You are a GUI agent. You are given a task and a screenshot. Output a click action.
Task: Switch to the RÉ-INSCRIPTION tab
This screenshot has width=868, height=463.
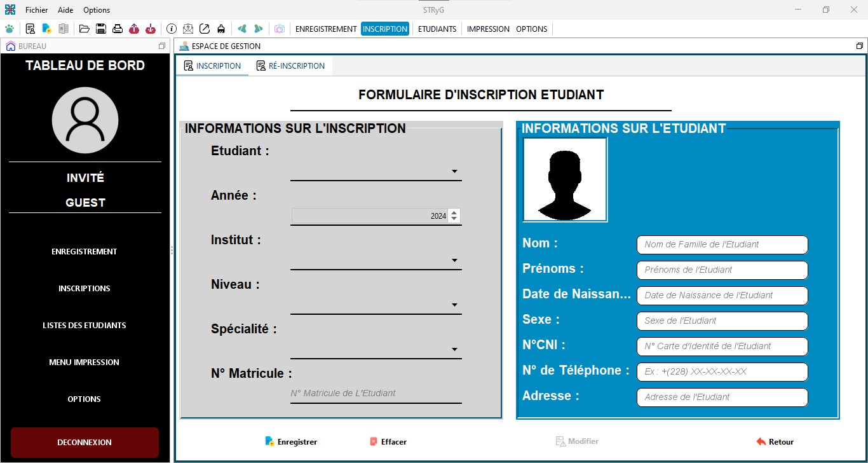coord(290,66)
